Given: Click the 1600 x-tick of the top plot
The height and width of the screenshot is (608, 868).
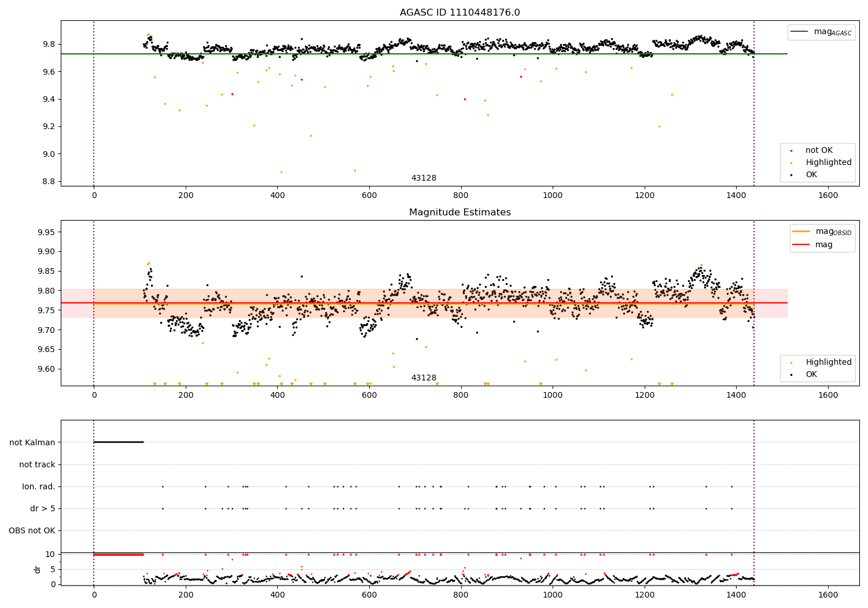Looking at the screenshot, I should point(828,196).
